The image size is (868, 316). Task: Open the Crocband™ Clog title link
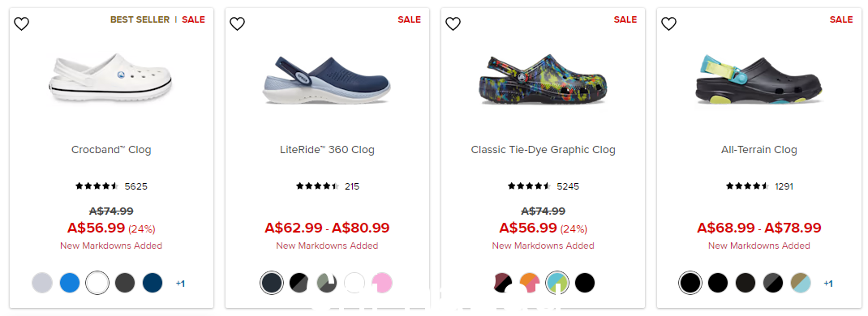[x=111, y=150]
